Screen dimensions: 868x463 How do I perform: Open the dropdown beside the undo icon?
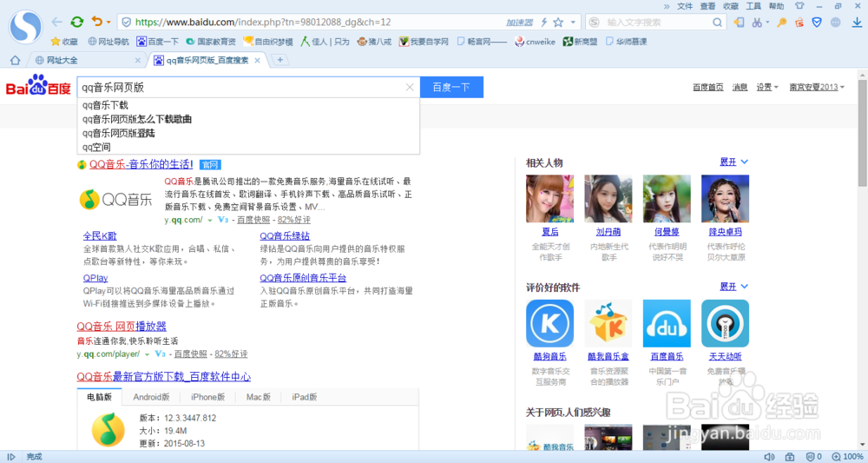point(108,23)
